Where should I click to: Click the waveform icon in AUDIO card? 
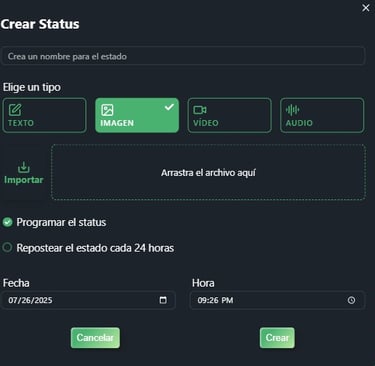tap(292, 110)
